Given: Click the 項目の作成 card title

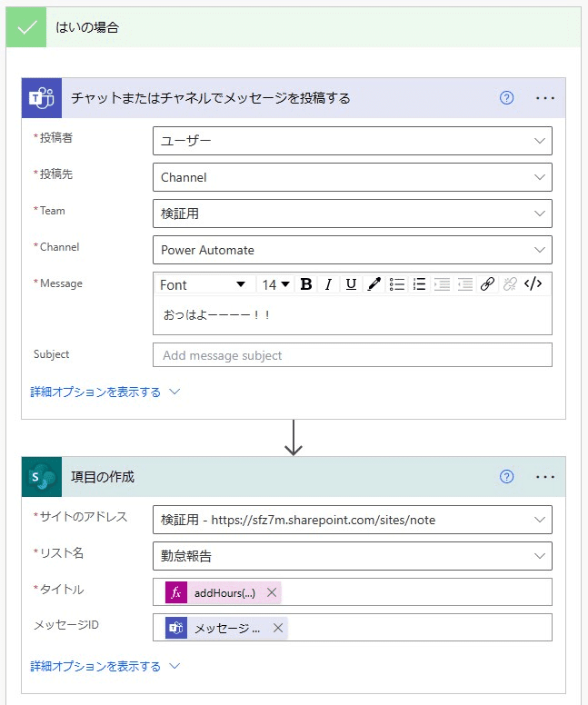Looking at the screenshot, I should 103,477.
